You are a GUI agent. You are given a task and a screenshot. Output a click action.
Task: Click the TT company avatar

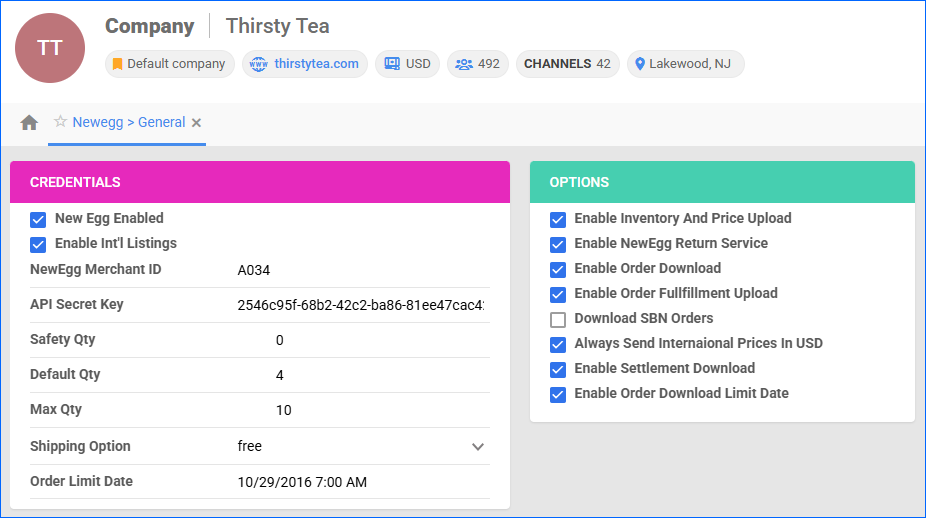(x=50, y=48)
